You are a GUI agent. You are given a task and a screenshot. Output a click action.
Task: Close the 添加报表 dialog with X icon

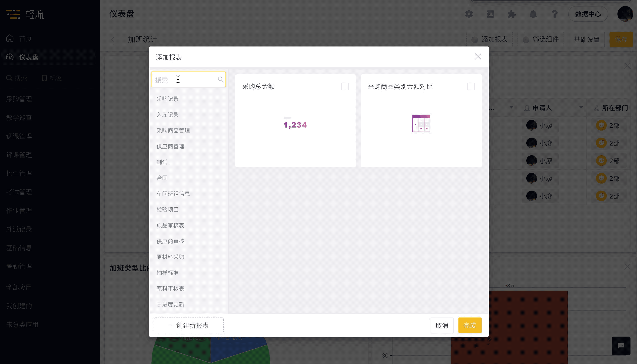pos(478,57)
